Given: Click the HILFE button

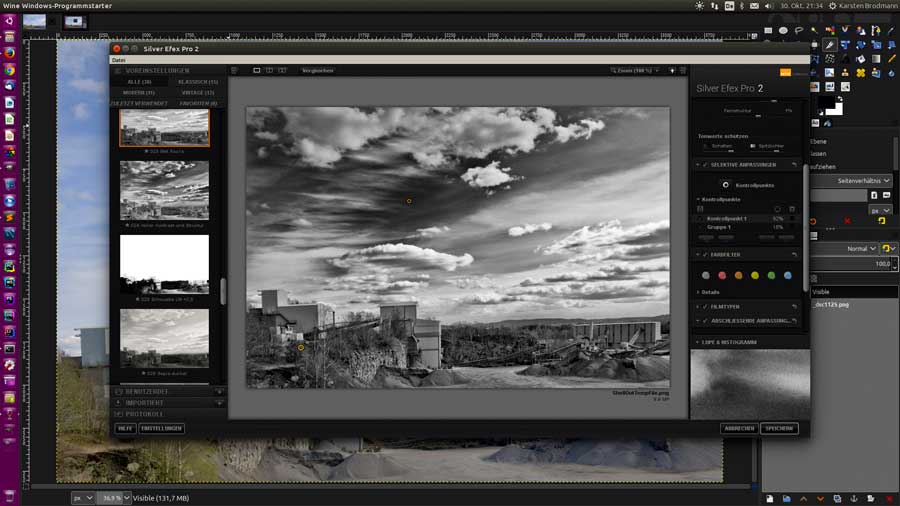Looking at the screenshot, I should (125, 428).
